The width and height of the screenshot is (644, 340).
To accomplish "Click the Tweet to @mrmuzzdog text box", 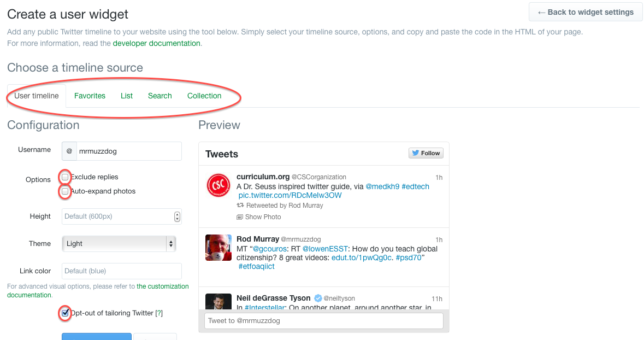I will coord(323,321).
